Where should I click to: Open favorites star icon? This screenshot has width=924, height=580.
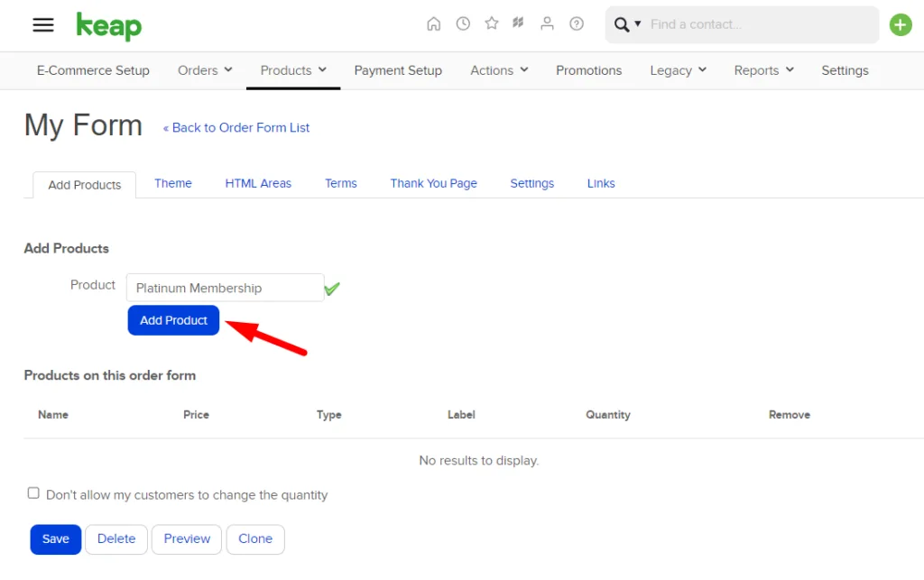tap(492, 23)
